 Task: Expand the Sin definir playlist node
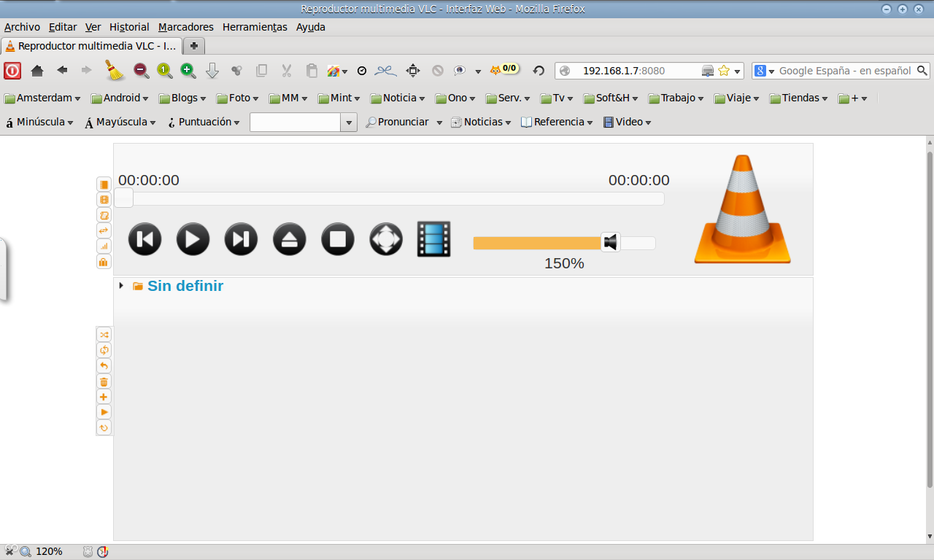pyautogui.click(x=121, y=286)
